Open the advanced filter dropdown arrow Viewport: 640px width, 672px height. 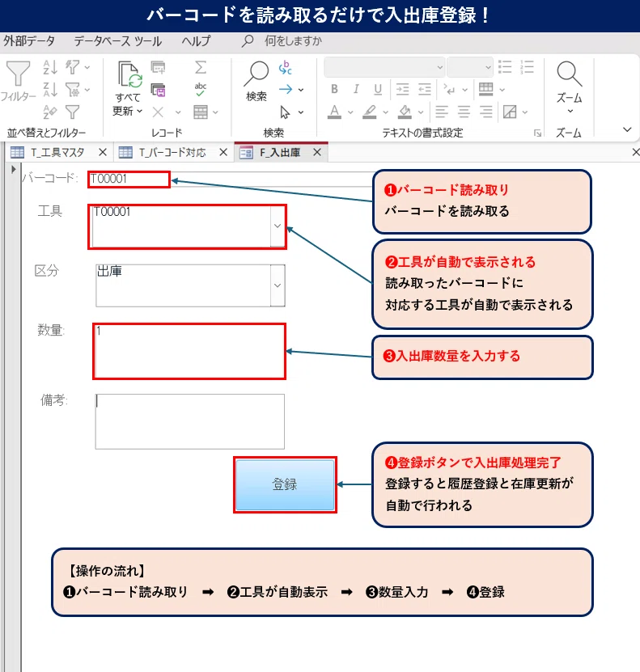pos(87,90)
